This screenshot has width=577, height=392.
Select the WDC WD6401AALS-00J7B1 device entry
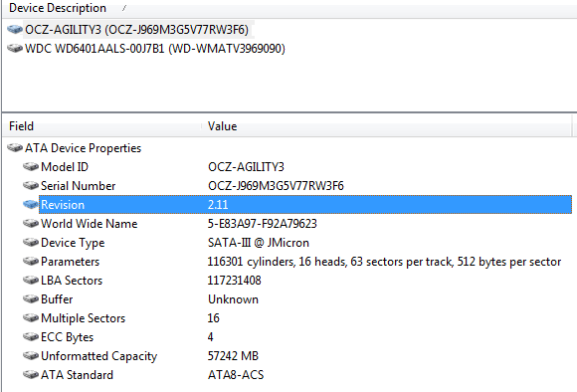click(x=155, y=49)
